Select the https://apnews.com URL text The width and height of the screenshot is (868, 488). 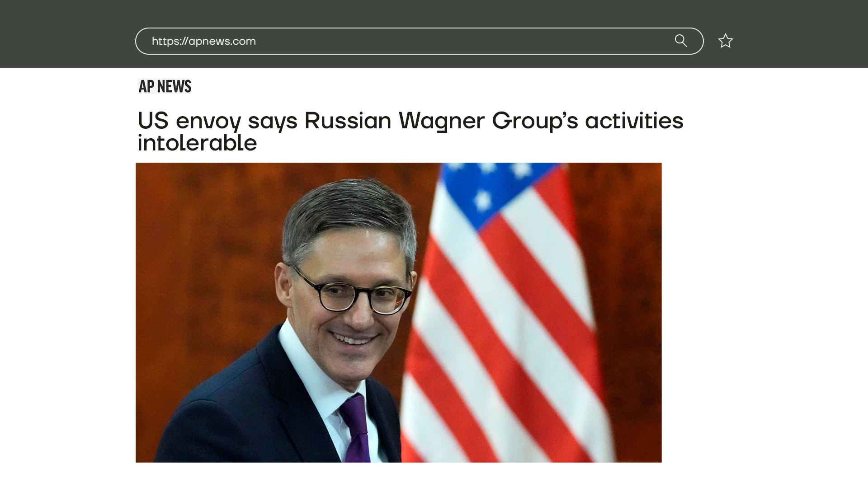click(204, 41)
